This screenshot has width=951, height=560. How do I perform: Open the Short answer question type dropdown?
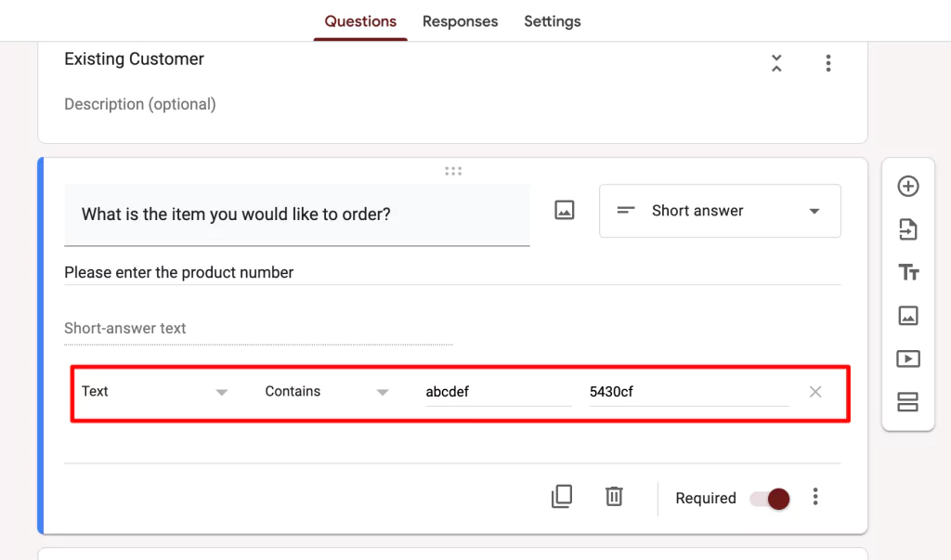720,211
